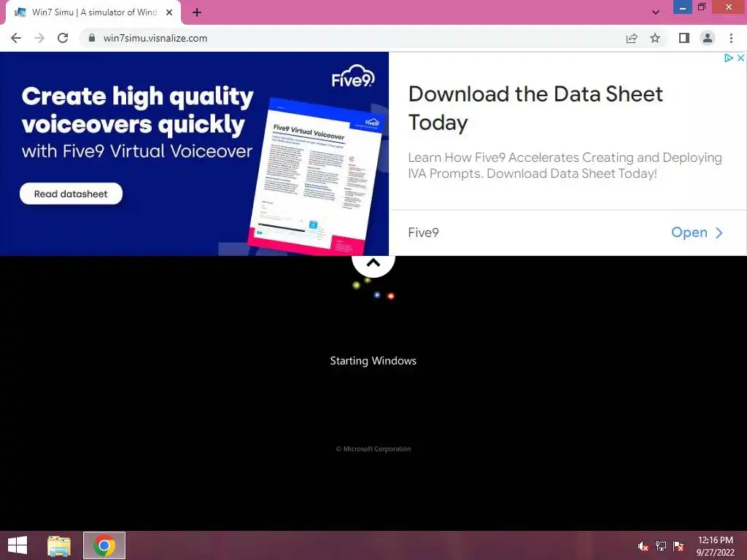Open the taskbar clock and date
Viewport: 747px width, 560px height.
(715, 546)
